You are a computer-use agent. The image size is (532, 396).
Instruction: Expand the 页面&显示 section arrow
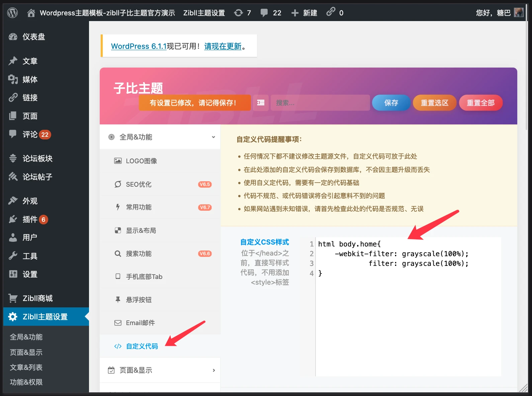[x=214, y=370]
